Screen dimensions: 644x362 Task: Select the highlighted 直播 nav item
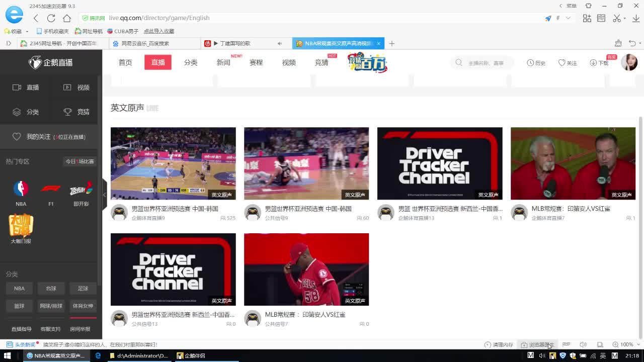click(158, 62)
